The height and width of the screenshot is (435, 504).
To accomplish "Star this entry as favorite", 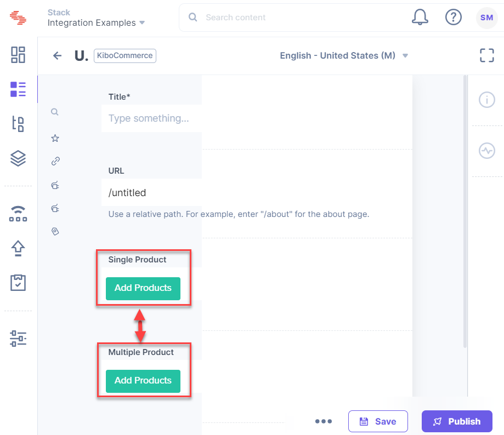I will [54, 138].
